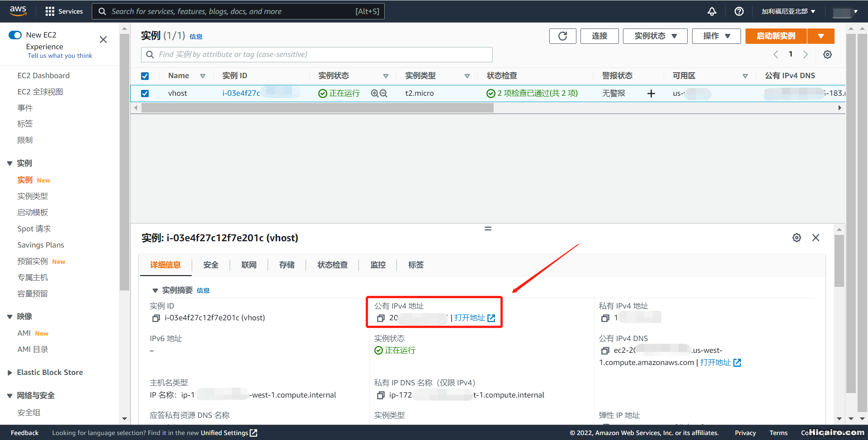Open the help question mark icon
Image resolution: width=868 pixels, height=440 pixels.
click(739, 11)
